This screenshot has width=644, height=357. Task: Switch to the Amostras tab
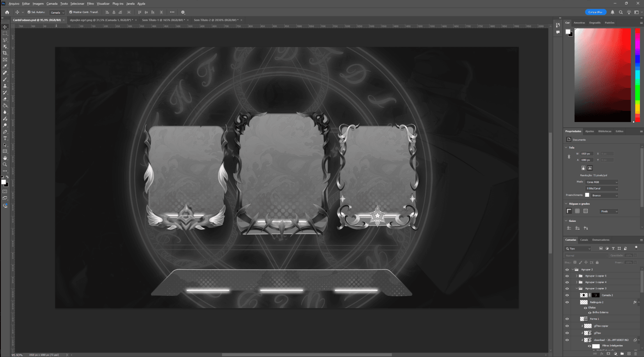[579, 23]
